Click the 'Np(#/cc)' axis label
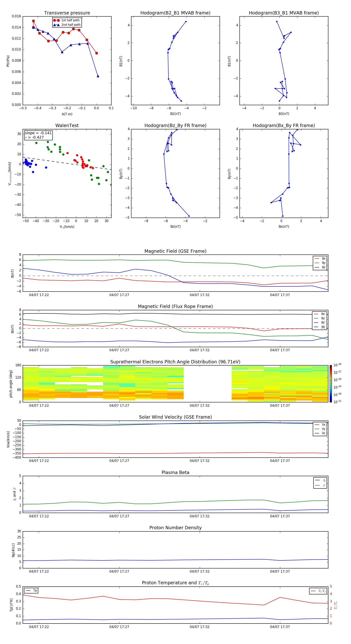Image resolution: width=351 pixels, height=644 pixels. coord(13,550)
